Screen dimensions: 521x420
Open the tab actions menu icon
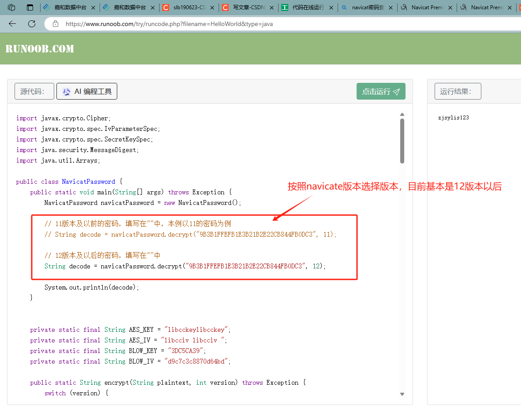point(30,7)
